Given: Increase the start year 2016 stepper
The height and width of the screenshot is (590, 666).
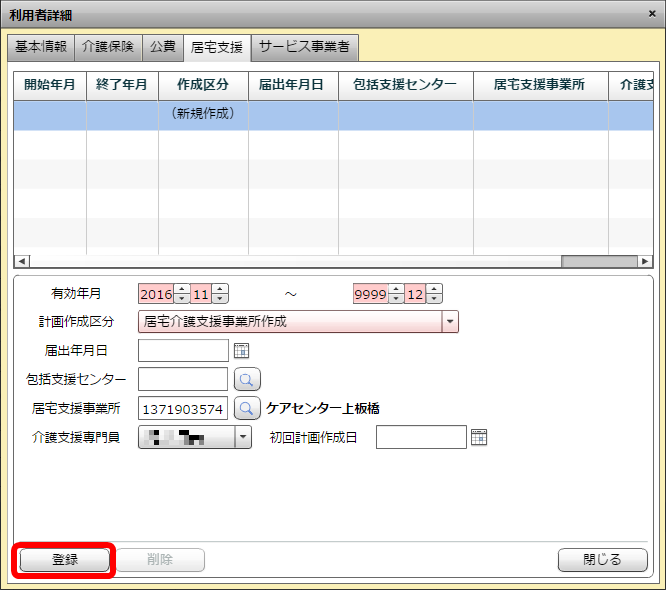Looking at the screenshot, I should (181, 289).
